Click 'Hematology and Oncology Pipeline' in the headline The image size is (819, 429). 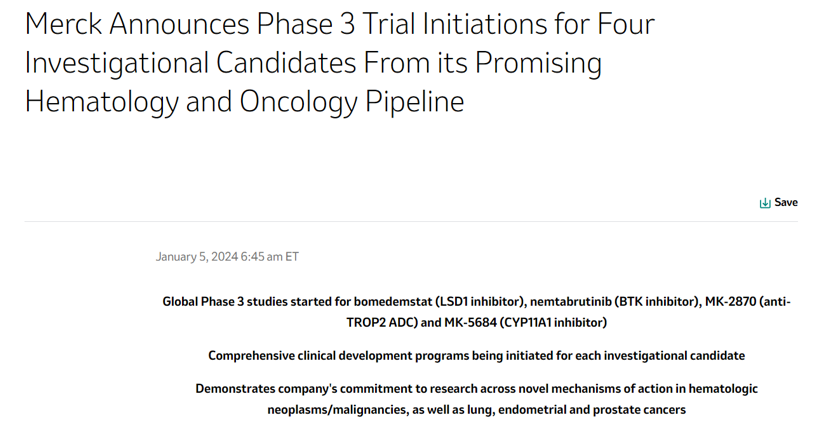pyautogui.click(x=244, y=101)
